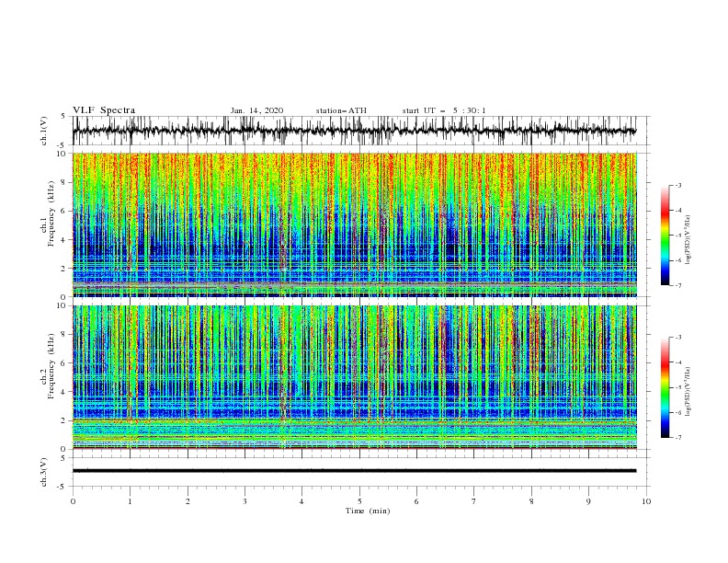
Task: Click inside the ch.1 spectrogram panel
Action: (355, 224)
